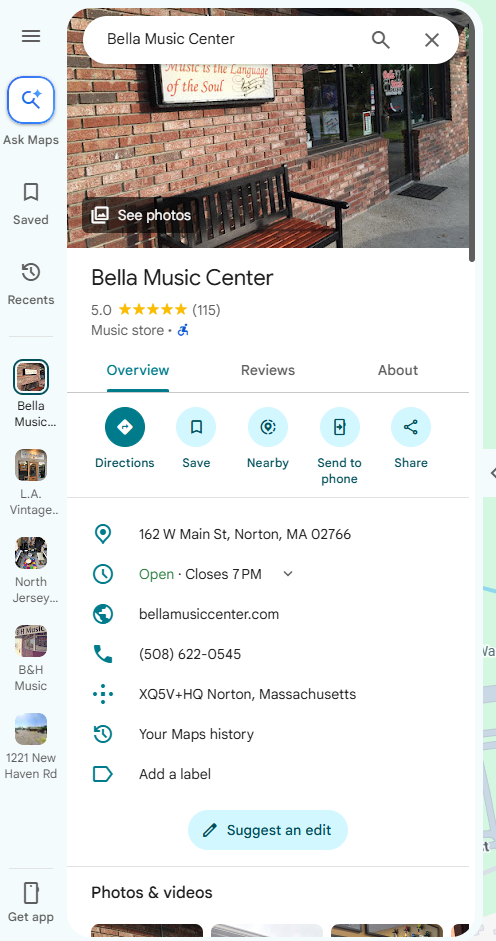This screenshot has width=496, height=941.
Task: Switch to the About tab
Action: (398, 370)
